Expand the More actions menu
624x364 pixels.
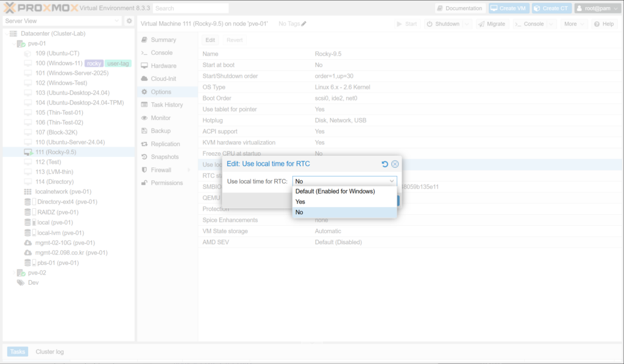(573, 24)
